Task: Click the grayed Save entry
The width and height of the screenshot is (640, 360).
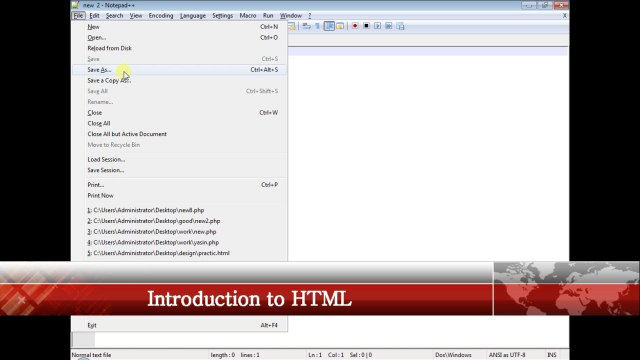Action: [180, 59]
